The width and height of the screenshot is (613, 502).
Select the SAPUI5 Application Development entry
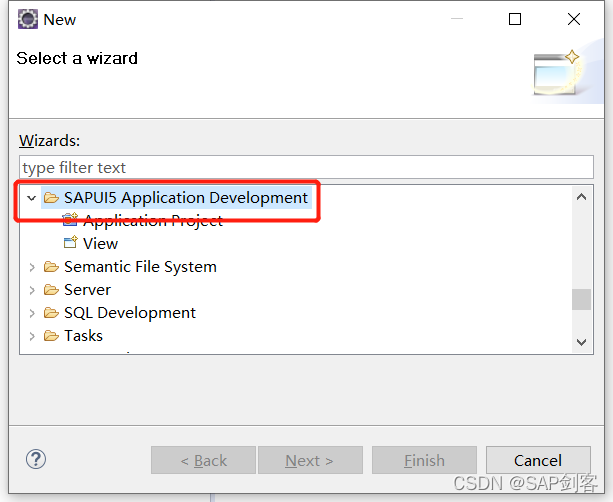pyautogui.click(x=186, y=198)
